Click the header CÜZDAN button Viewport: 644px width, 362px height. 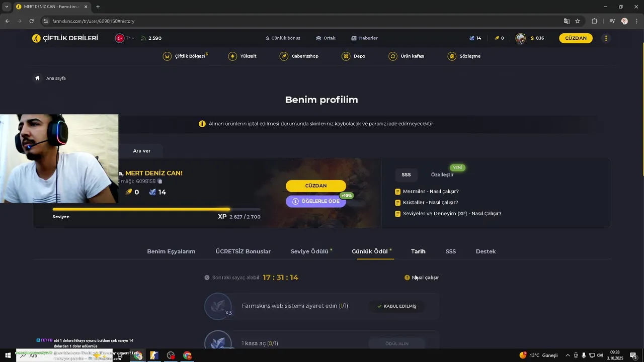coord(576,38)
